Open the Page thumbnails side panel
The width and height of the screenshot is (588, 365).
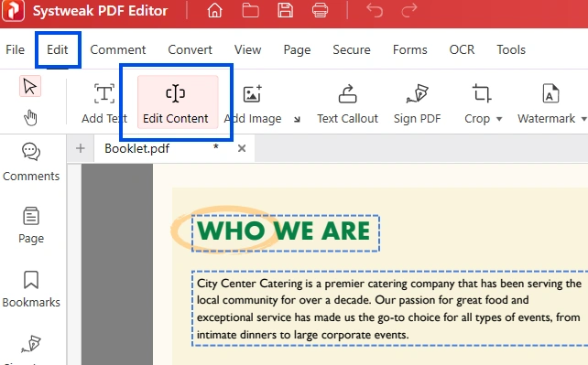tap(31, 225)
